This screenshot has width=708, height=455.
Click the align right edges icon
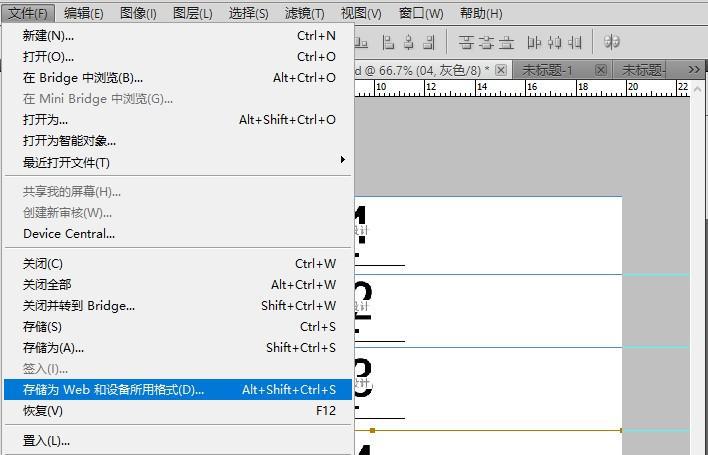[429, 42]
